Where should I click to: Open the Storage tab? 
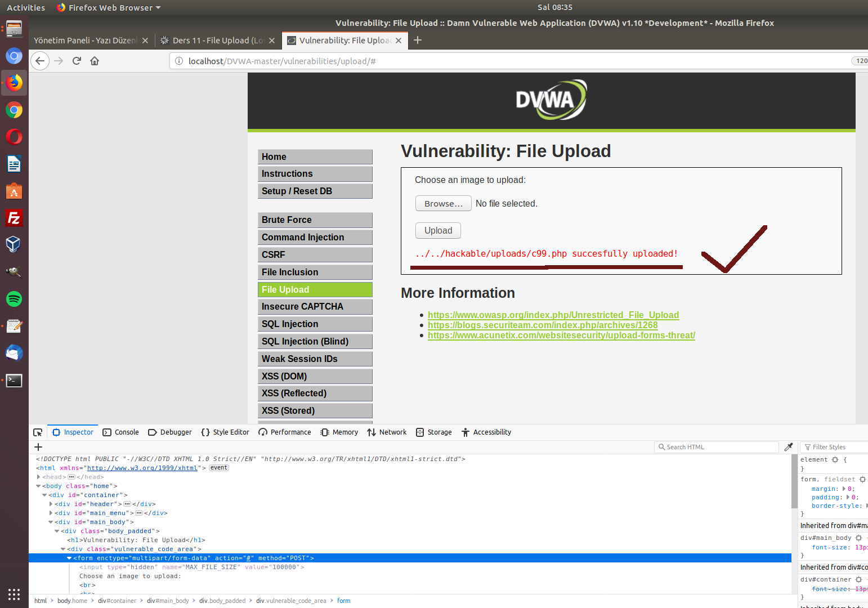tap(433, 432)
